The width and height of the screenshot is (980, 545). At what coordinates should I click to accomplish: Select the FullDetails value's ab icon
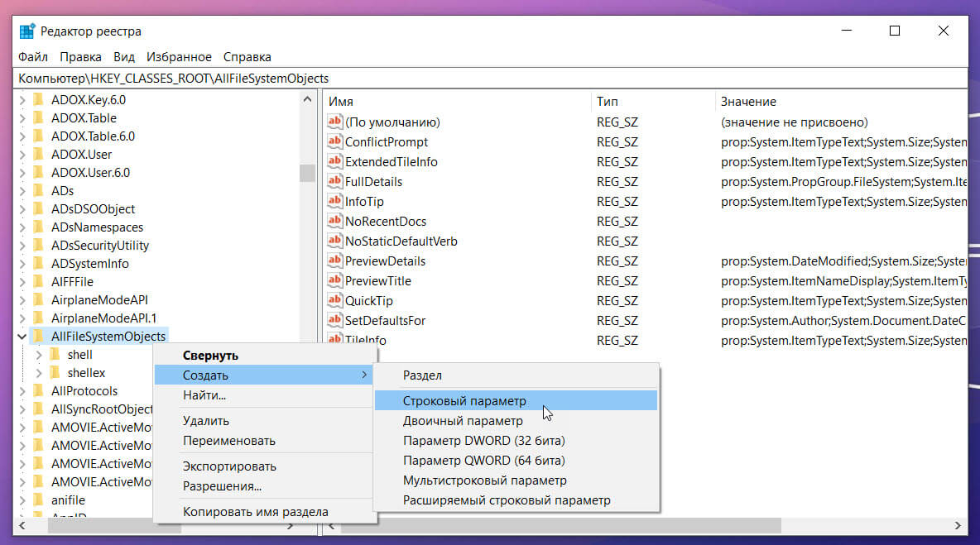pyautogui.click(x=335, y=182)
